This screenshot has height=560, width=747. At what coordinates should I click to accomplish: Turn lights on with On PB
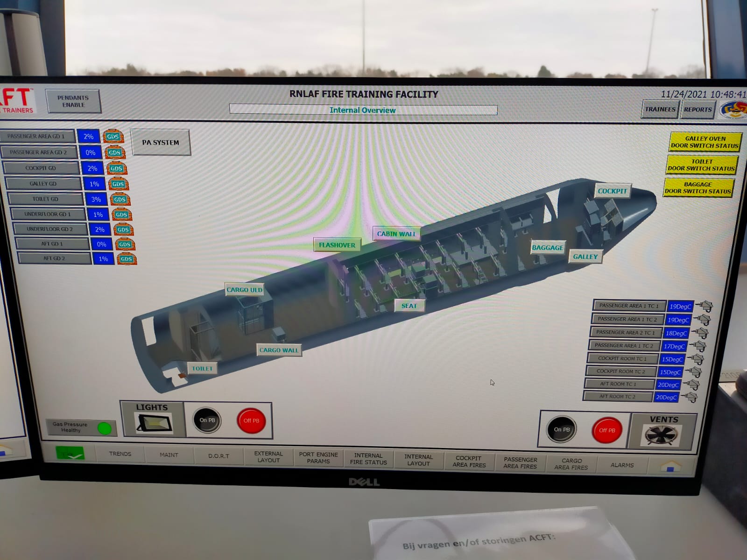[x=207, y=420]
